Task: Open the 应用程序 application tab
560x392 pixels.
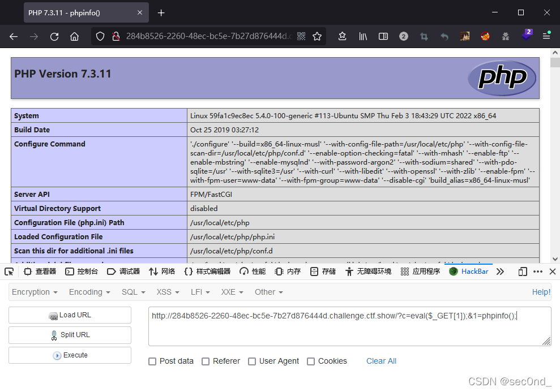Action: (x=420, y=272)
